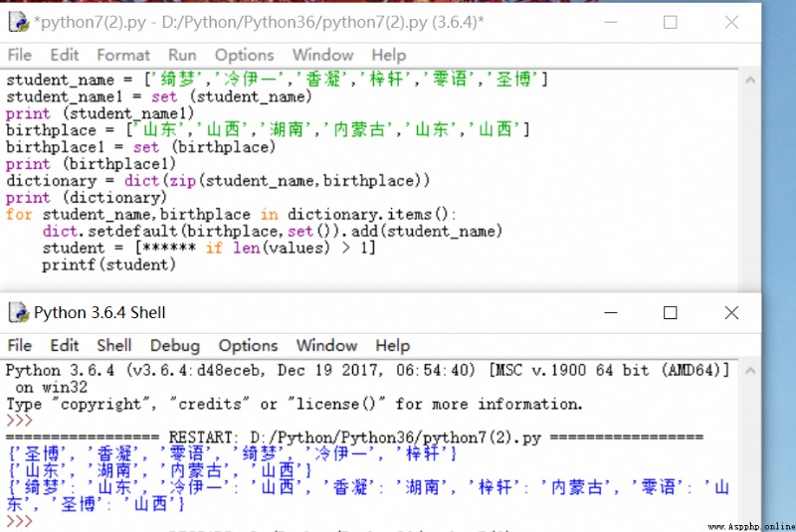The width and height of the screenshot is (796, 532).
Task: Close the python7(2).py editor window
Action: click(731, 22)
